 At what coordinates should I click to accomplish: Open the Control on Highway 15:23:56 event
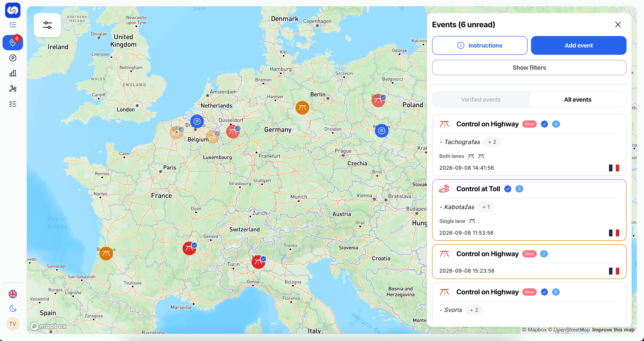529,262
